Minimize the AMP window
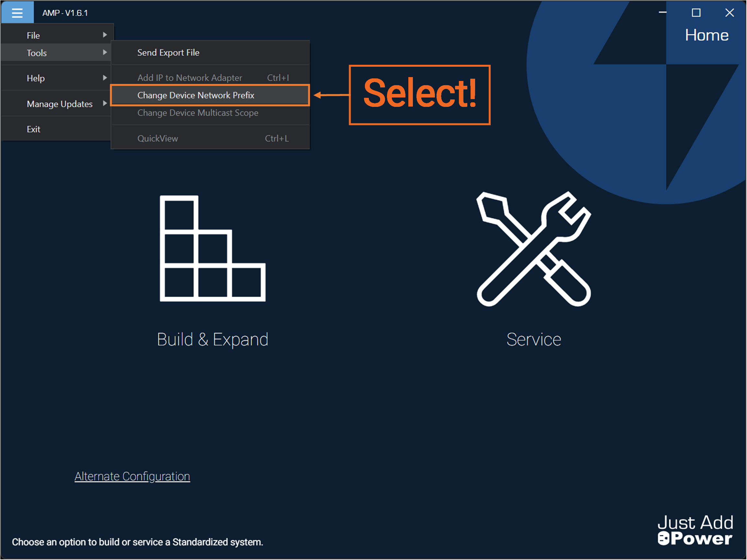The image size is (747, 560). [x=662, y=13]
